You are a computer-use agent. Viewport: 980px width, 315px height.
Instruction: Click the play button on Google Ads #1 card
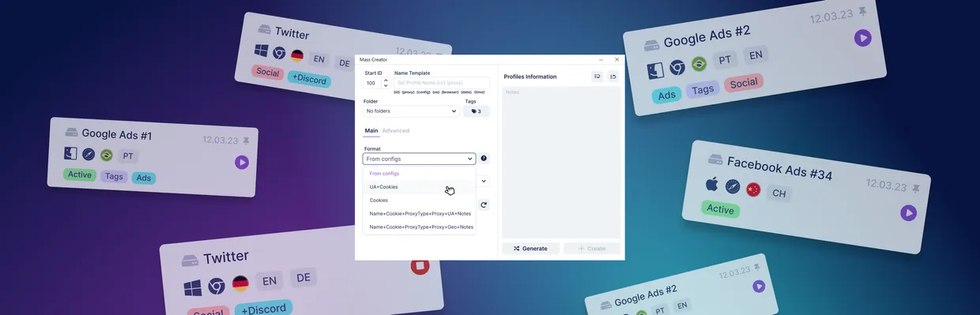point(242,163)
